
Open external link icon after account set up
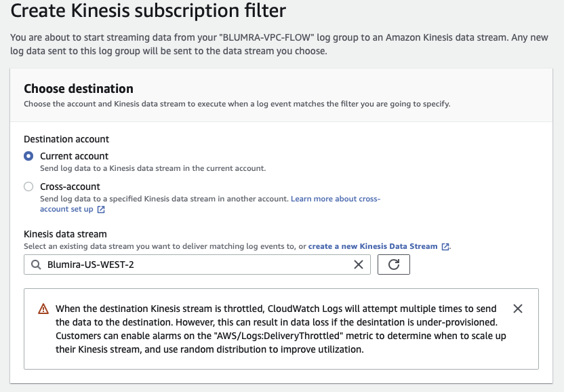pyautogui.click(x=101, y=210)
